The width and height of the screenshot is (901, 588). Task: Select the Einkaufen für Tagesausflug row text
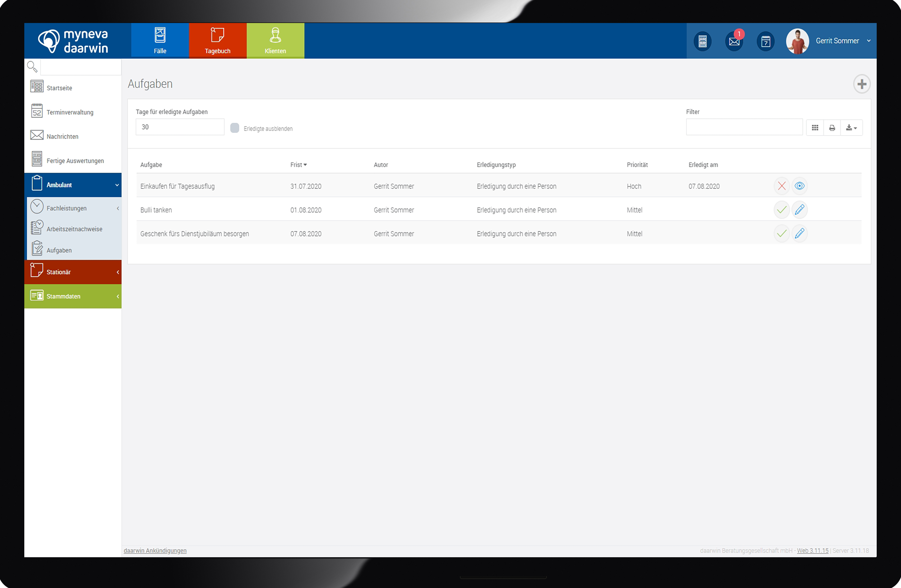pos(178,186)
